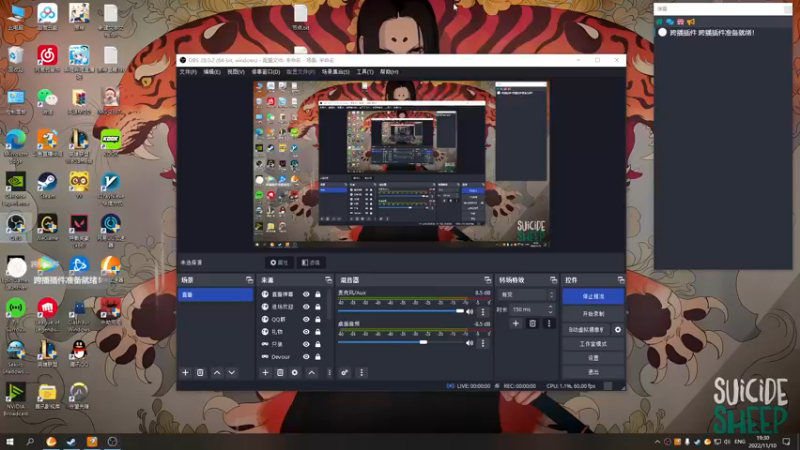Viewport: 800px width, 450px height.
Task: Undock the Controls panel with the float icon
Action: tap(620, 280)
